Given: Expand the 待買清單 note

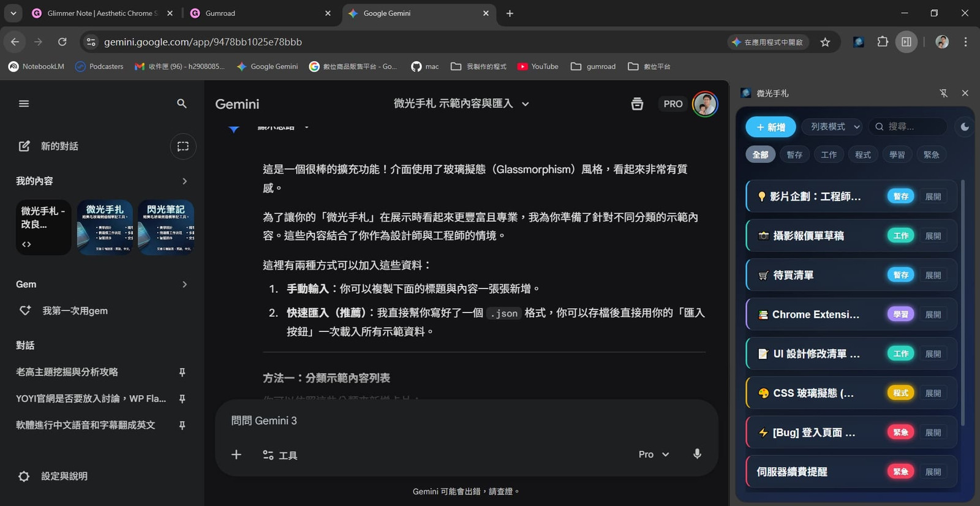Looking at the screenshot, I should 933,275.
